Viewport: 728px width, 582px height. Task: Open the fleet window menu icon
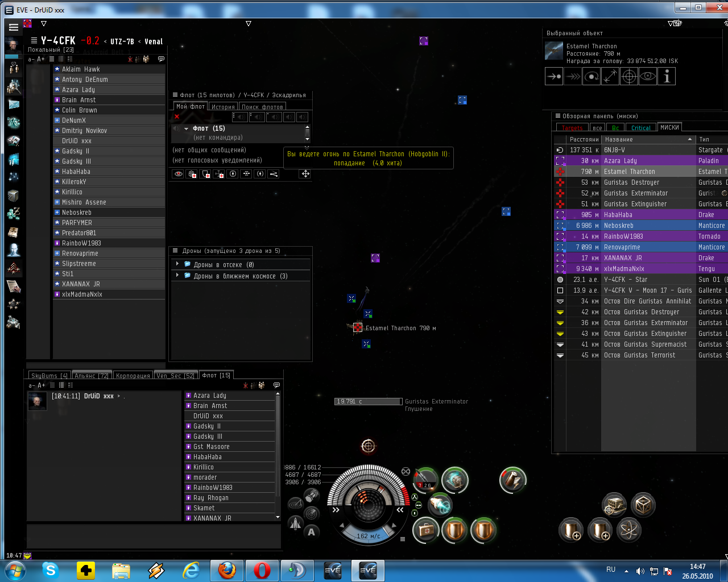[176, 95]
